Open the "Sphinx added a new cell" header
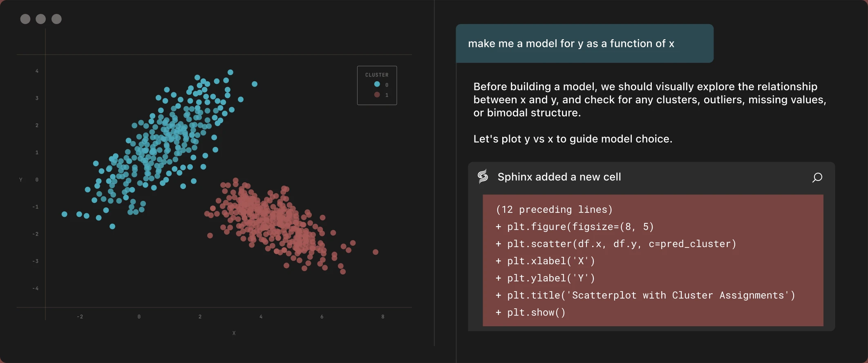The width and height of the screenshot is (868, 363). (559, 177)
